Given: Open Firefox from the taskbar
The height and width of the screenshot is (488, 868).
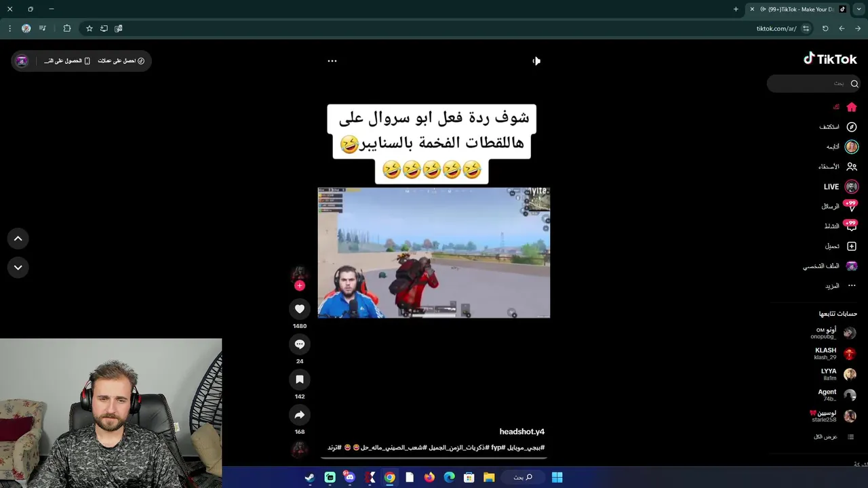Looking at the screenshot, I should click(429, 478).
